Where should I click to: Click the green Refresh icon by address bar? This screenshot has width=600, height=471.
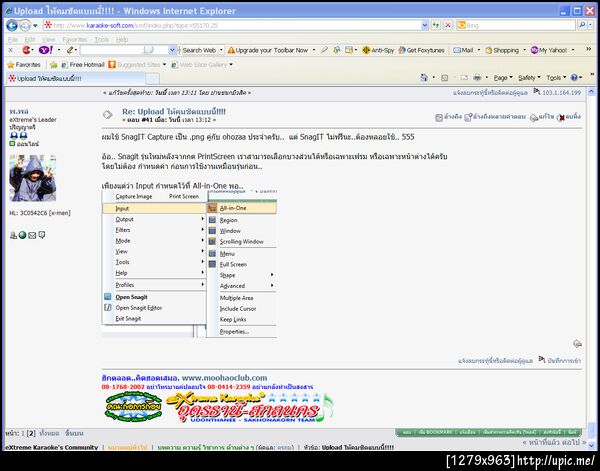click(435, 25)
